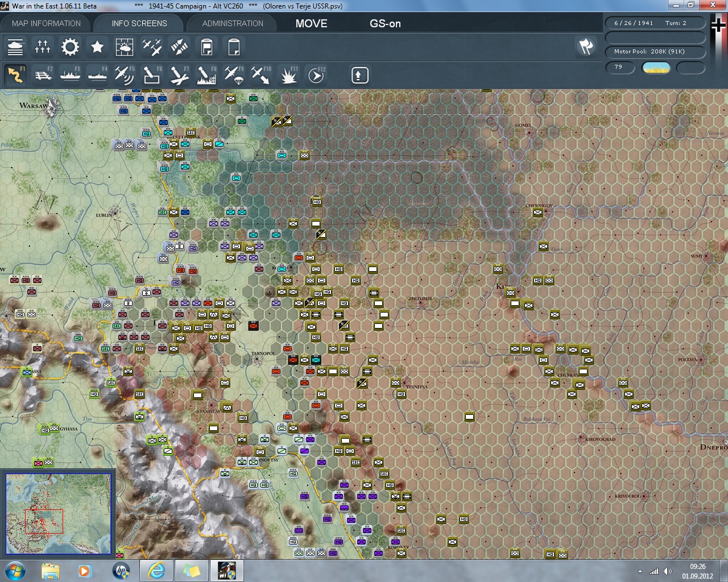
Task: Open the Order of Battle tank-list icon
Action: 15,47
